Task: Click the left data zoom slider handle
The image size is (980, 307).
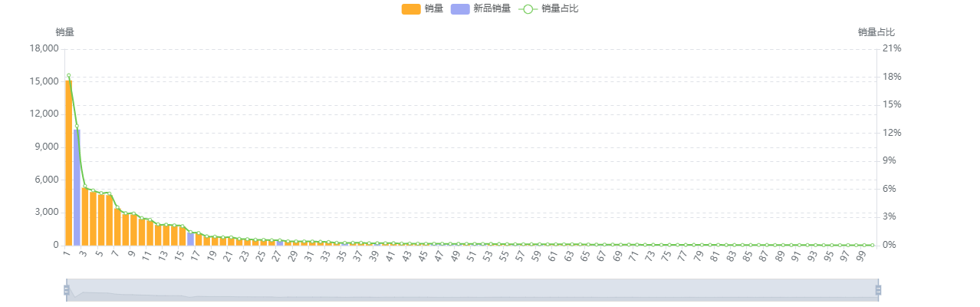Action: (67, 290)
